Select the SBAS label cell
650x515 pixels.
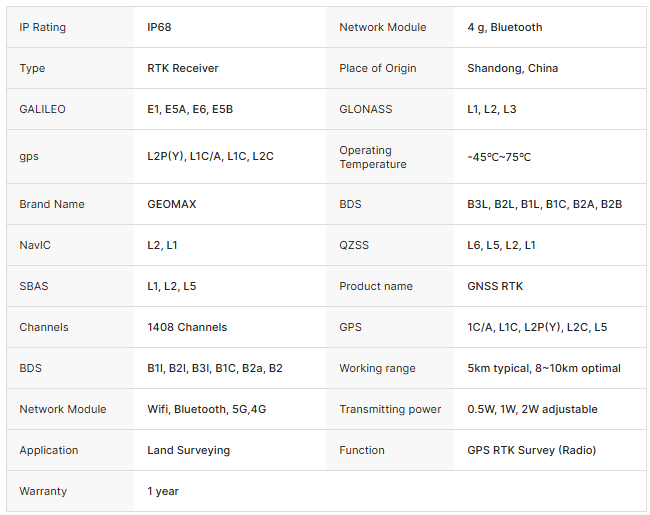pyautogui.click(x=34, y=286)
